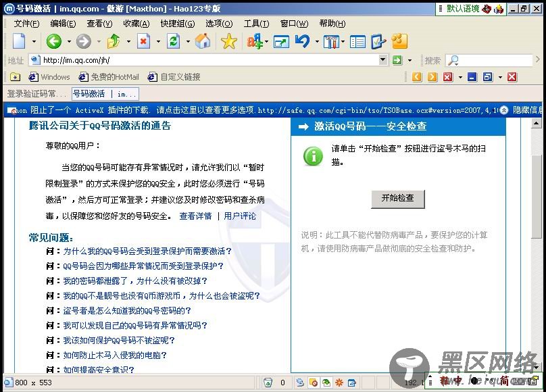Click the font/text size toolbar icon
Screen dimensions: 546x392
click(255, 41)
